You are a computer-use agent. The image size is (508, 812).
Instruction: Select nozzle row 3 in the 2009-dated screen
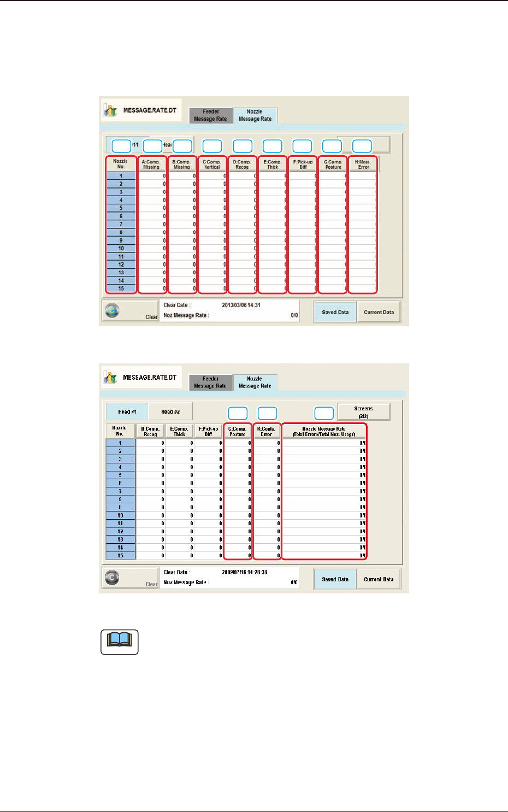pos(121,459)
